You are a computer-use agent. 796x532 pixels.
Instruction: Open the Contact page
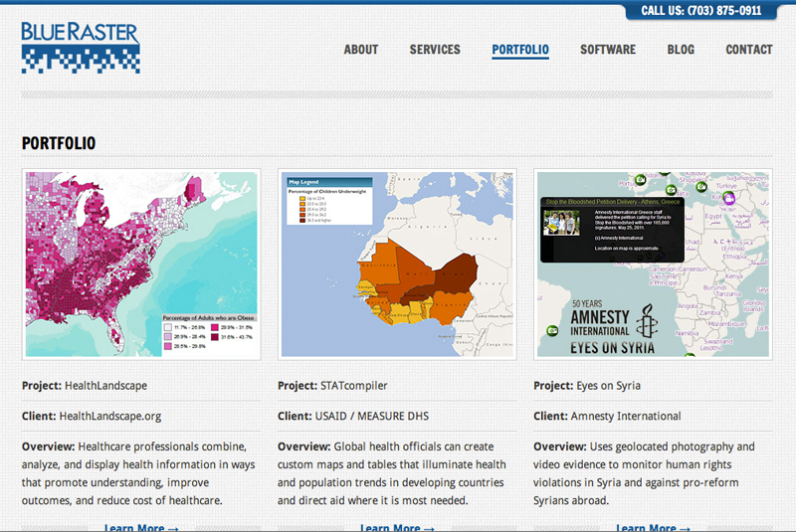749,50
